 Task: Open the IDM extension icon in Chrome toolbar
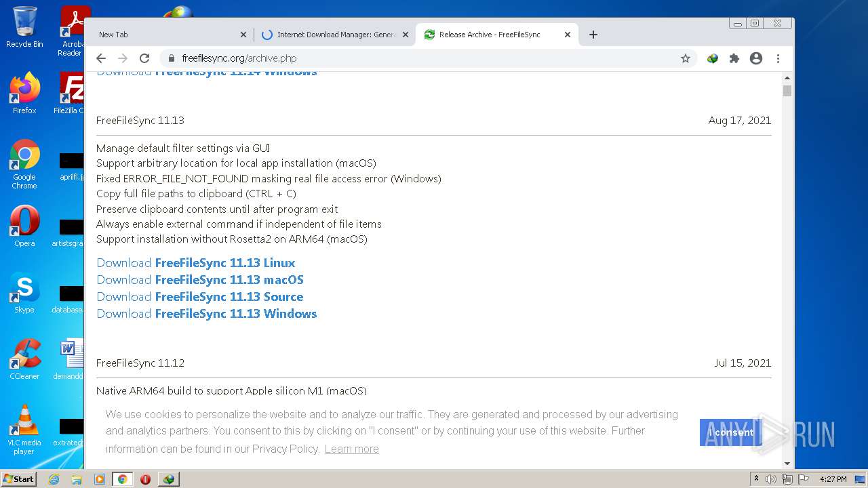pyautogui.click(x=713, y=58)
